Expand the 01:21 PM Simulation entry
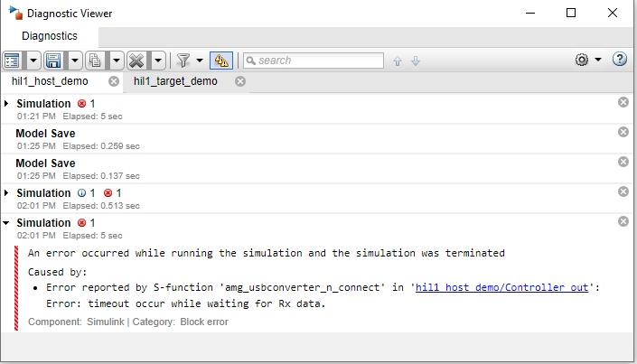 click(x=6, y=104)
